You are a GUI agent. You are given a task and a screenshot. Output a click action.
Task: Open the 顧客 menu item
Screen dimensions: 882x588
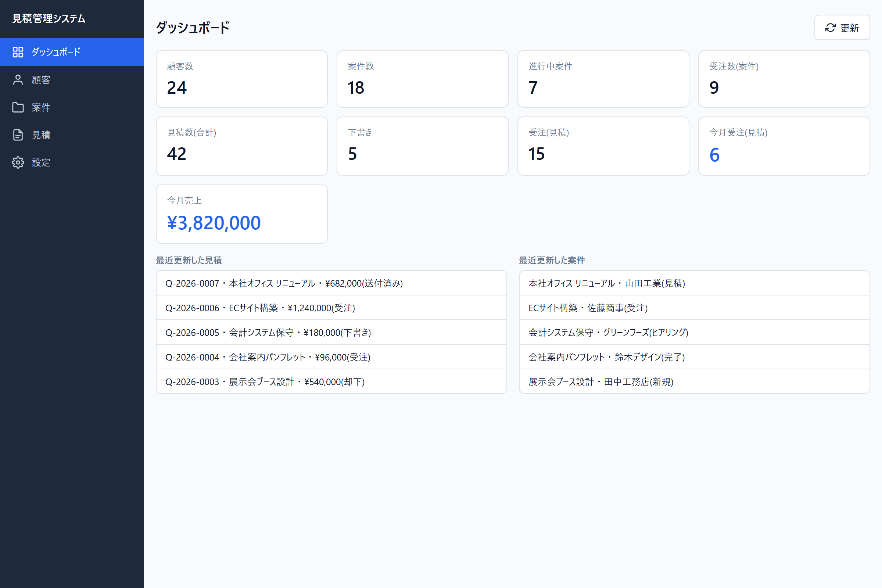tap(72, 80)
